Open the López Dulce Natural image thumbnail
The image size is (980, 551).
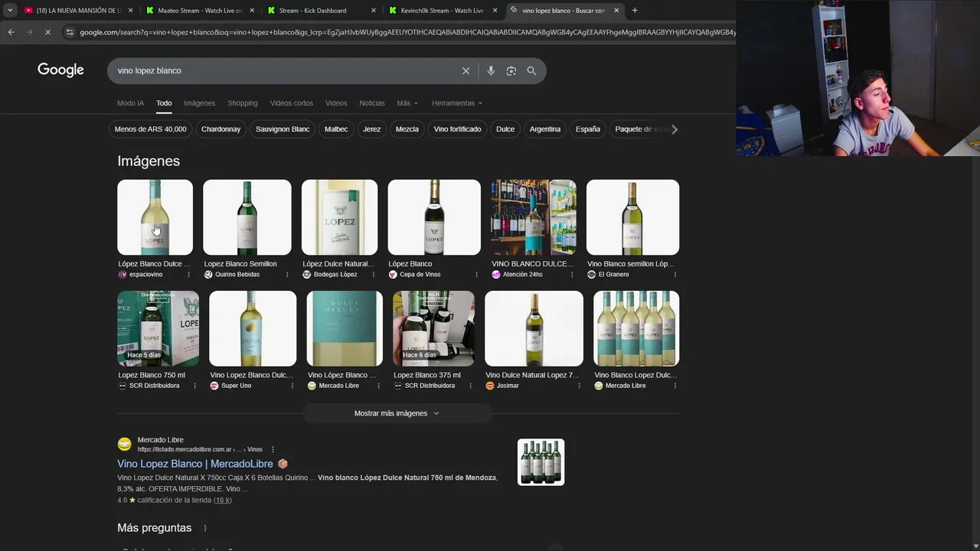tap(339, 217)
